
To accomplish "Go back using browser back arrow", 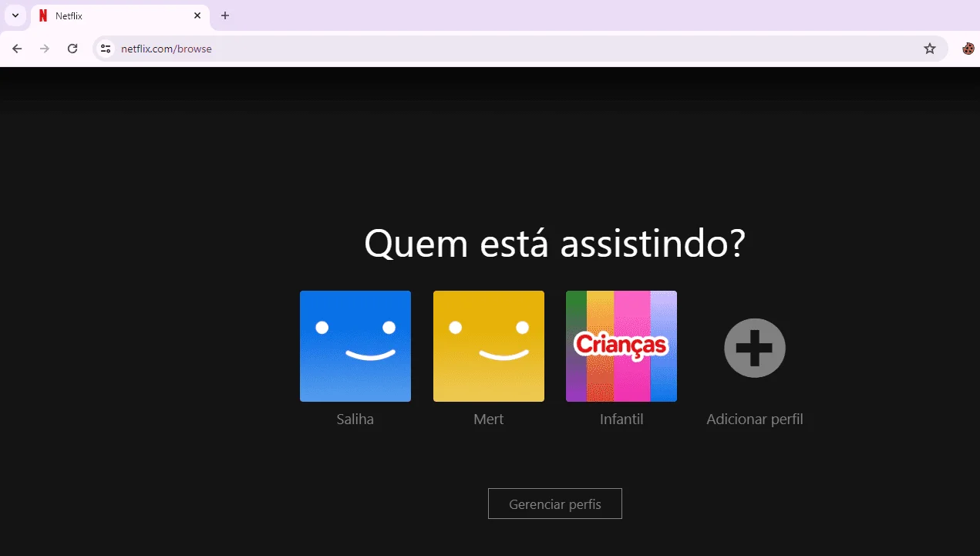I will (17, 49).
